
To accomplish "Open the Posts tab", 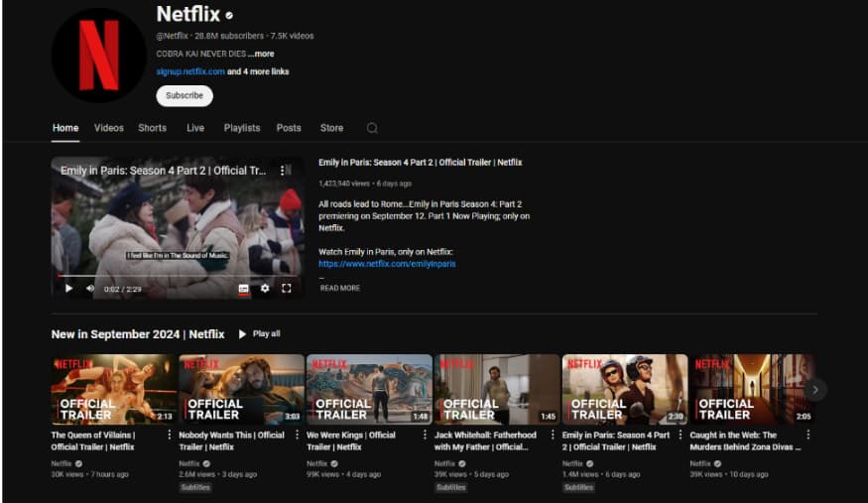I will [289, 128].
